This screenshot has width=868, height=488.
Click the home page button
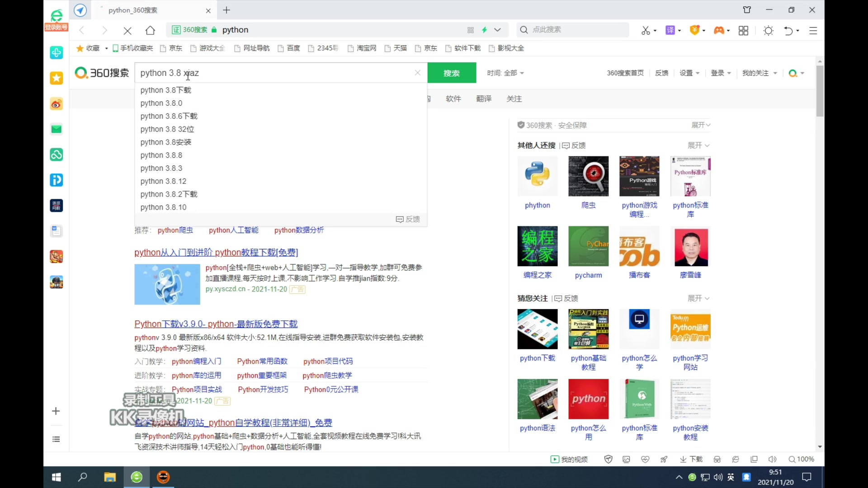pyautogui.click(x=150, y=30)
